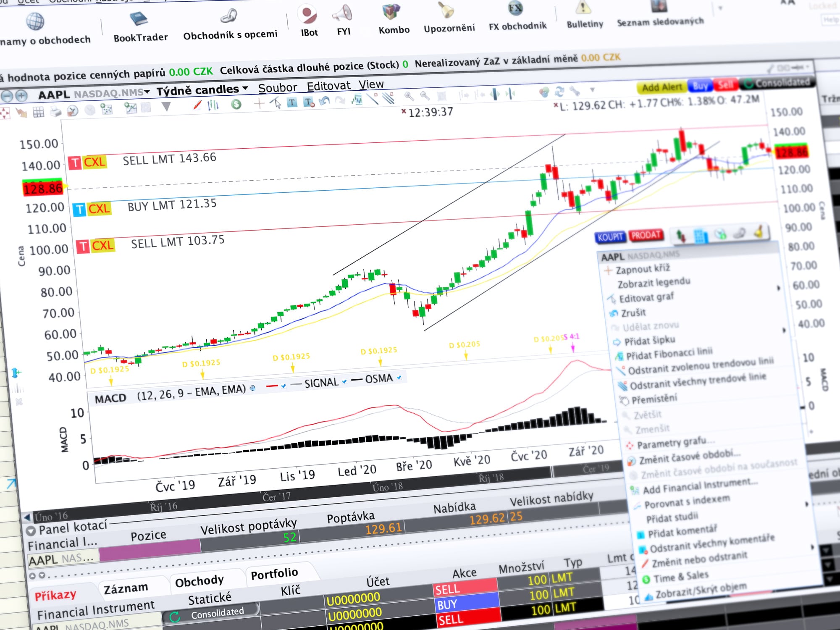Toggle SIGNAL line visibility checkmark
The image size is (840, 630).
click(x=344, y=381)
